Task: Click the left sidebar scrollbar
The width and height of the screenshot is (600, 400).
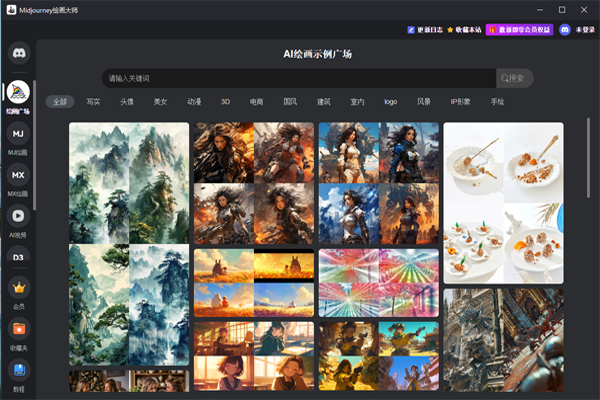Action: (x=34, y=145)
